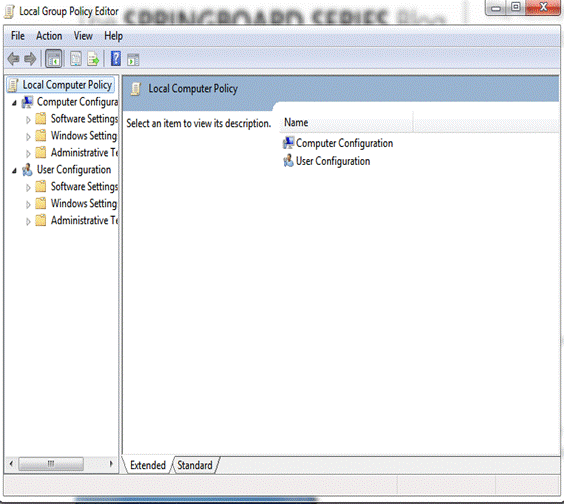Expand Software Settings under Computer Configuration
The height and width of the screenshot is (504, 564).
[x=28, y=120]
